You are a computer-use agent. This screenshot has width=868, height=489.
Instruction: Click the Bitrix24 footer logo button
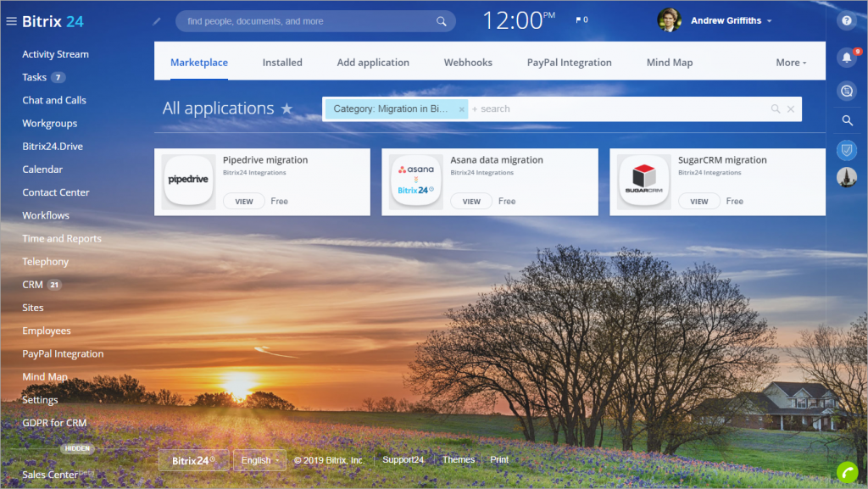coord(193,460)
